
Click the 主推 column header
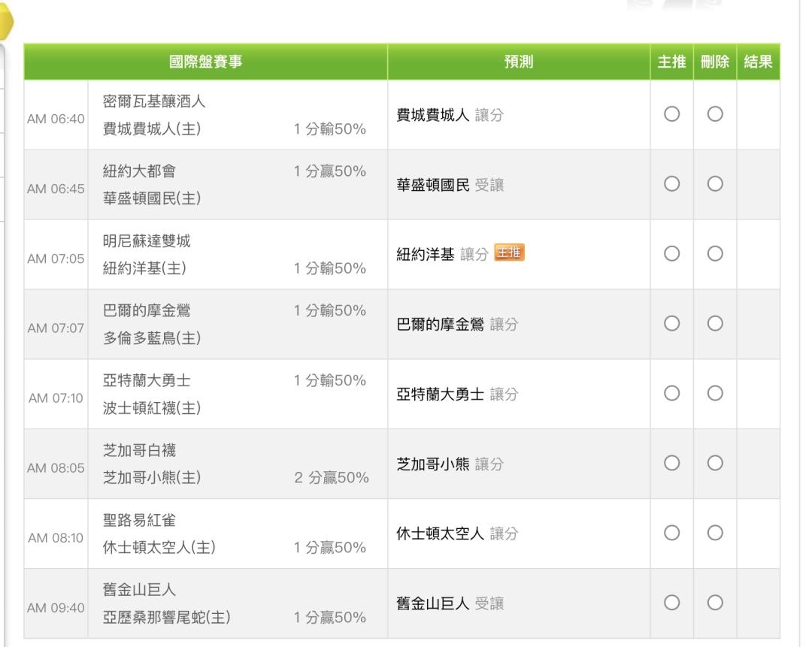[671, 62]
